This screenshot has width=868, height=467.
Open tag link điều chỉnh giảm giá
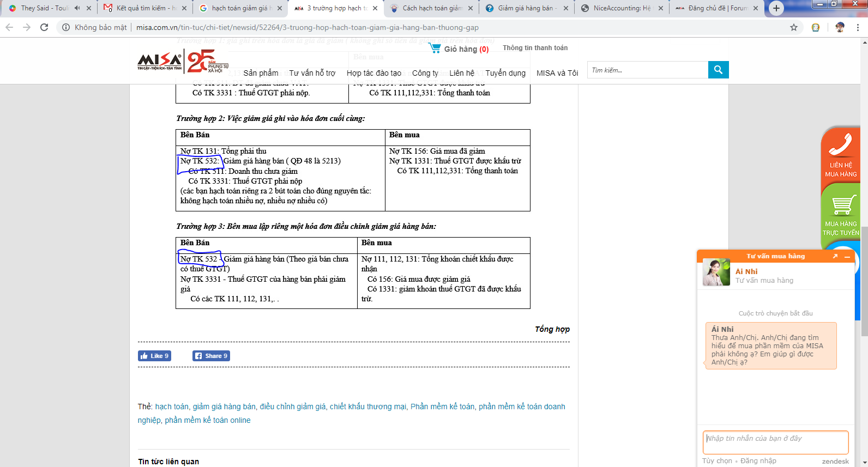[293, 407]
